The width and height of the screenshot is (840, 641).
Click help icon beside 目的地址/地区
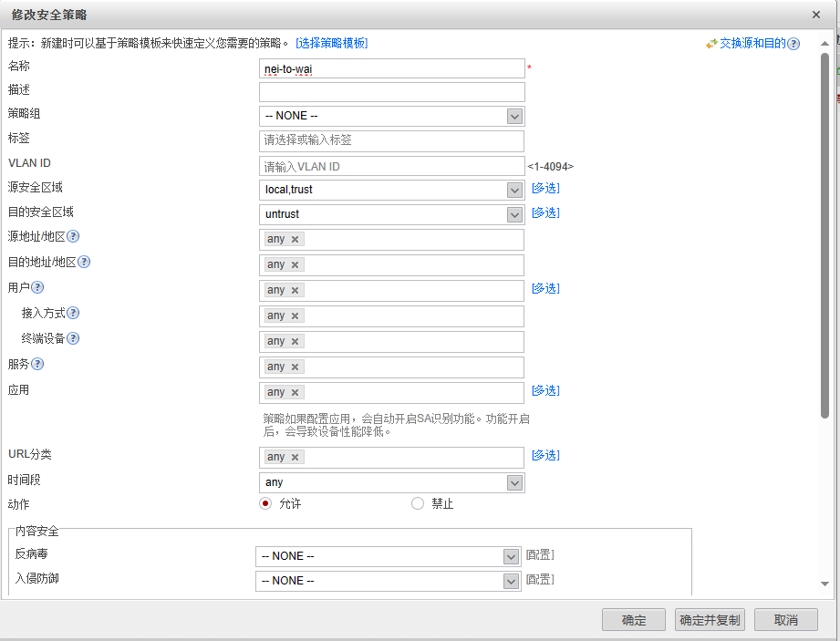coord(84,262)
